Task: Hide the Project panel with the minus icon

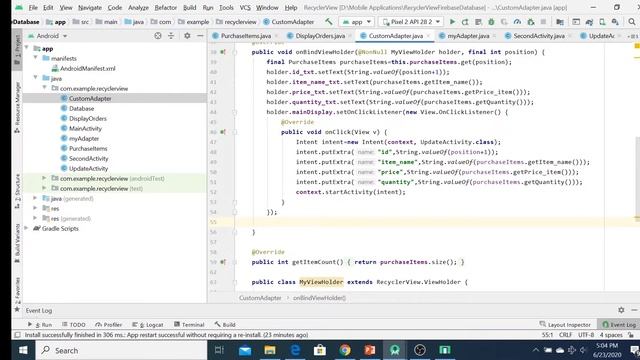Action: 200,36
